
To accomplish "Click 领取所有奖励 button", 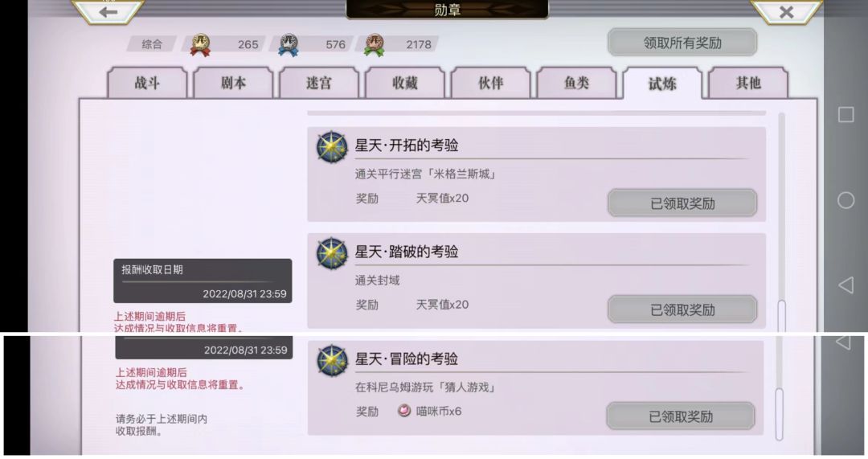I will point(682,43).
